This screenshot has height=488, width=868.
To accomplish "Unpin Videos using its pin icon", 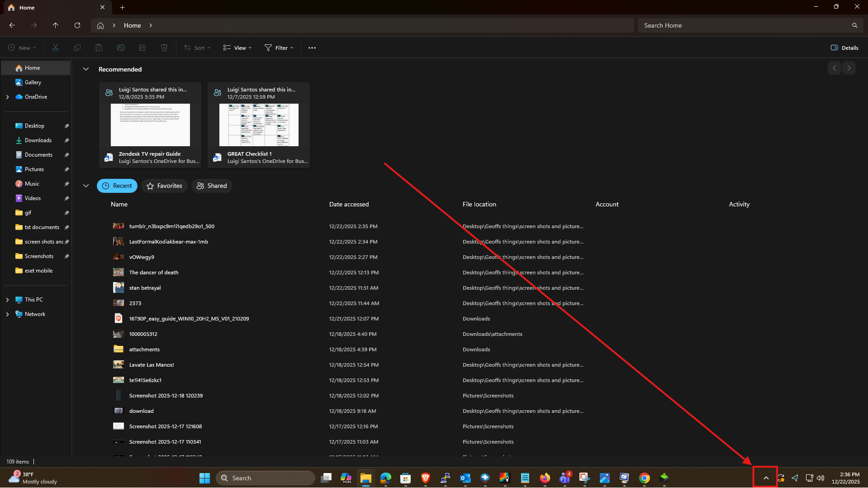I will (66, 198).
